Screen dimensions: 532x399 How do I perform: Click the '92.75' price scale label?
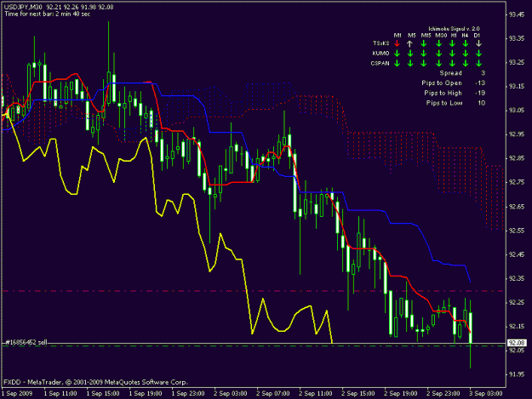pyautogui.click(x=517, y=182)
